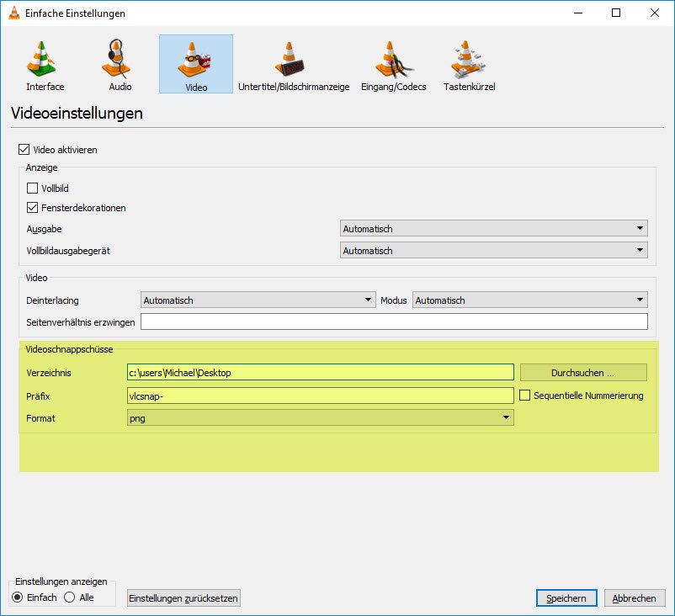The image size is (675, 616).
Task: Click the Speichern button
Action: 566,598
